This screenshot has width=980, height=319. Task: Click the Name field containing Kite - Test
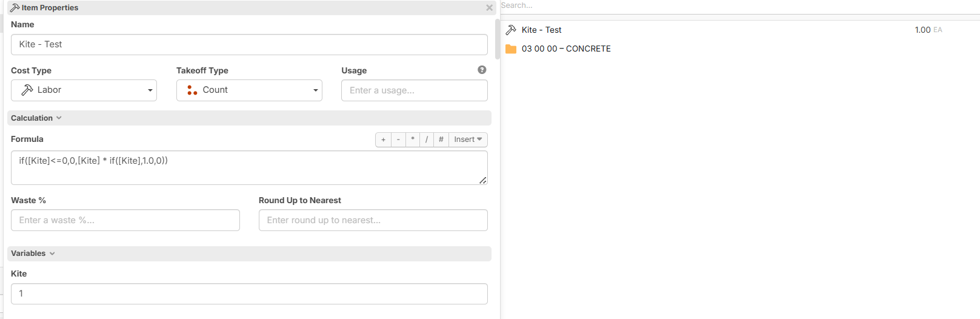click(x=249, y=45)
